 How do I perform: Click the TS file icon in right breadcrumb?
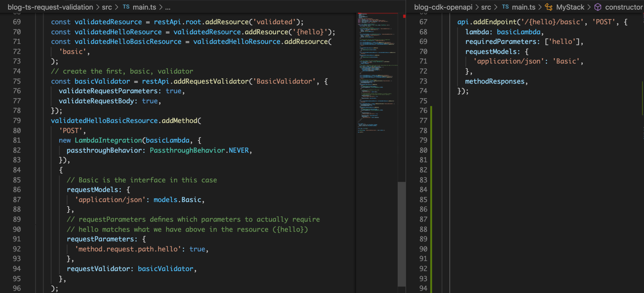point(505,7)
